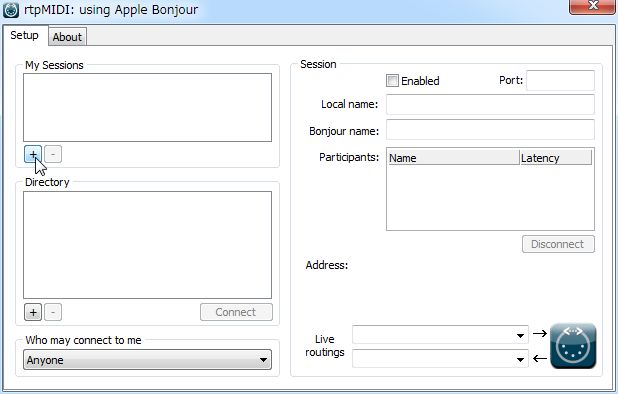Click the Connect button in Directory

click(236, 312)
